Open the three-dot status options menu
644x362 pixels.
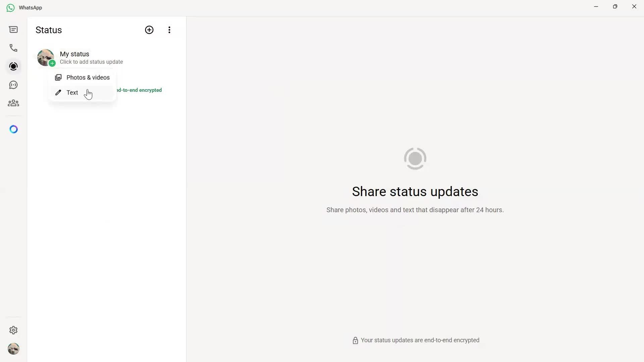(x=169, y=30)
